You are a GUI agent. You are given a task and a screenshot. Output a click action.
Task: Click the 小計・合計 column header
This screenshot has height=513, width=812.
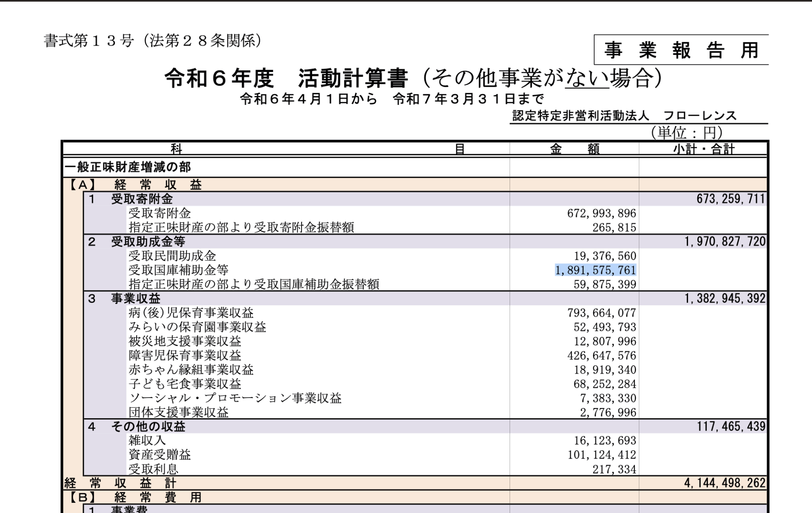(704, 149)
